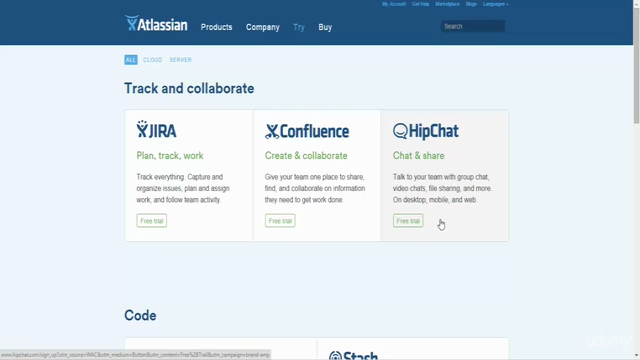640x360 pixels.
Task: Open the Products menu
Action: click(x=216, y=27)
